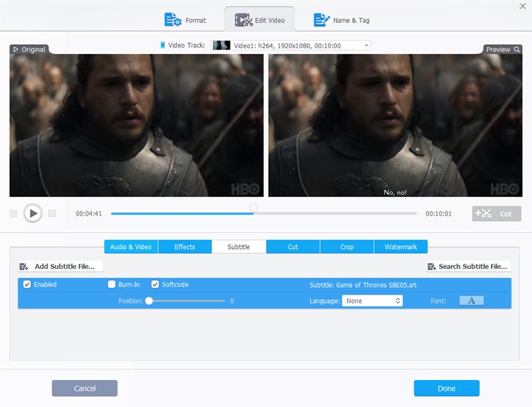Image resolution: width=532 pixels, height=407 pixels.
Task: Click the dotted marker left of play button
Action: (x=13, y=213)
